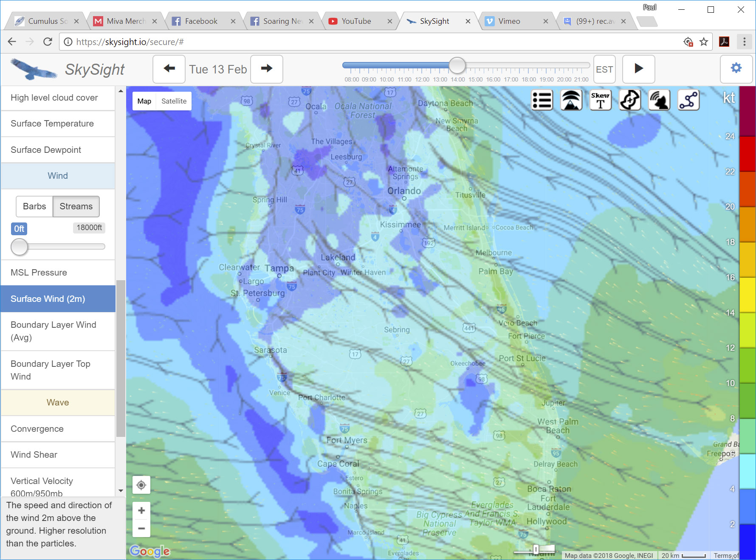Switch map to Map view
Screen dimensions: 756x560
point(144,101)
